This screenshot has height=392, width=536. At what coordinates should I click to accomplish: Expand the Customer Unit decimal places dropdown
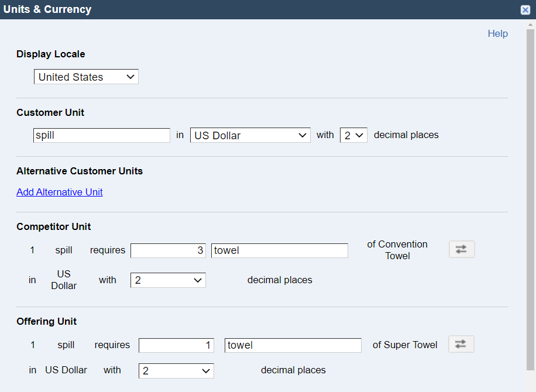353,135
